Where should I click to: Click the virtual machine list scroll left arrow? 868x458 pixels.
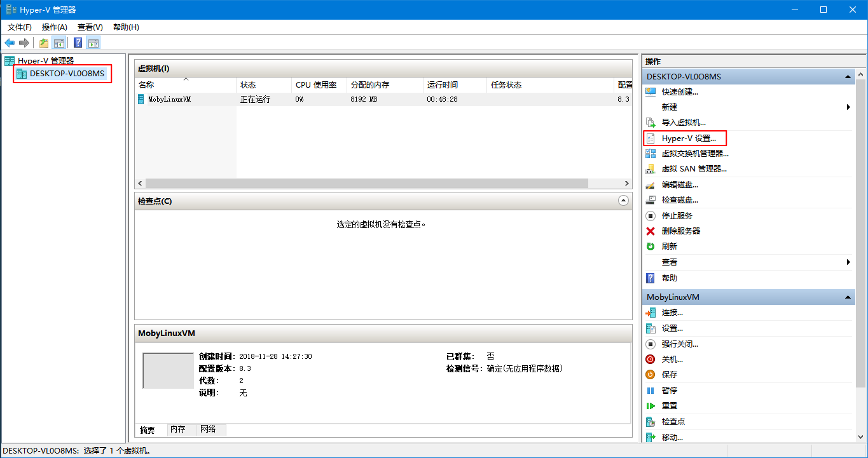point(141,184)
